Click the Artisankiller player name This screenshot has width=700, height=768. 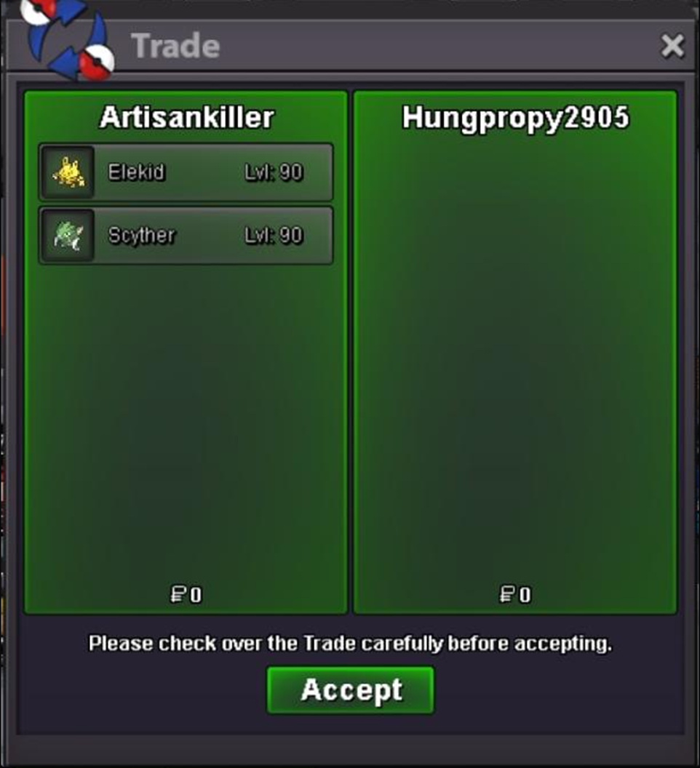pos(186,118)
